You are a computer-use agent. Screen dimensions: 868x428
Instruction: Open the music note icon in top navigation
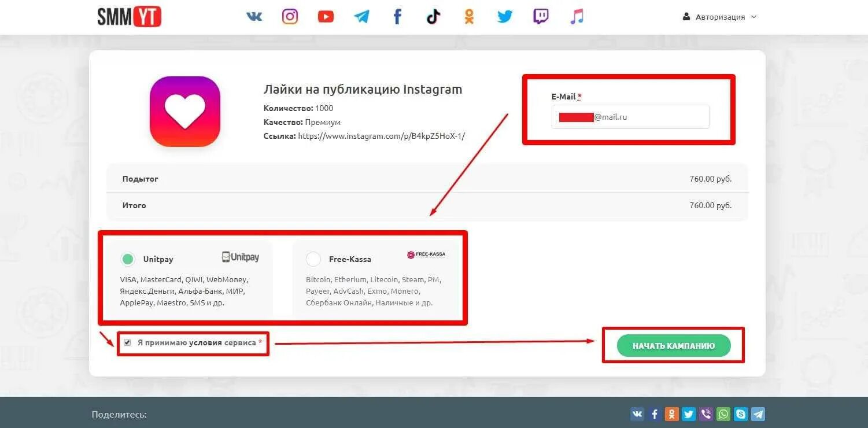coord(577,16)
